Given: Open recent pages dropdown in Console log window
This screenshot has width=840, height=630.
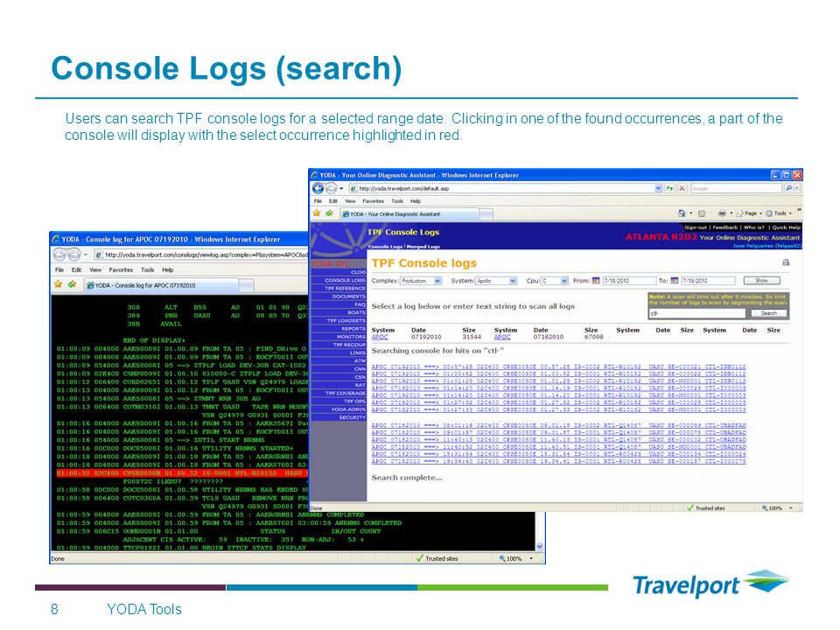Looking at the screenshot, I should 85,255.
